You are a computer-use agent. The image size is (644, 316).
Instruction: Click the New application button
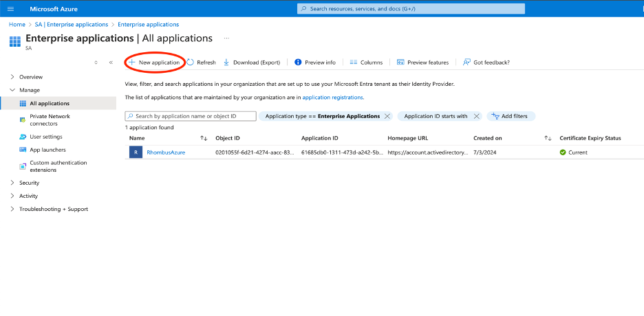pos(154,63)
